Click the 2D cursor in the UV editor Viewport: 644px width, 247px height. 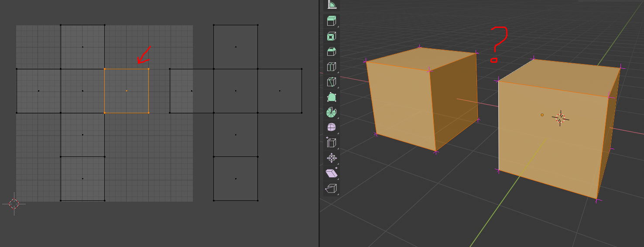tap(14, 203)
